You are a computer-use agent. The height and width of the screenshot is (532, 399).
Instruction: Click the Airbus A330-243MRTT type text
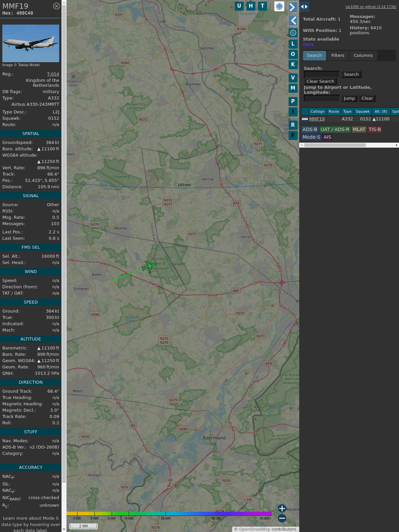pyautogui.click(x=35, y=104)
